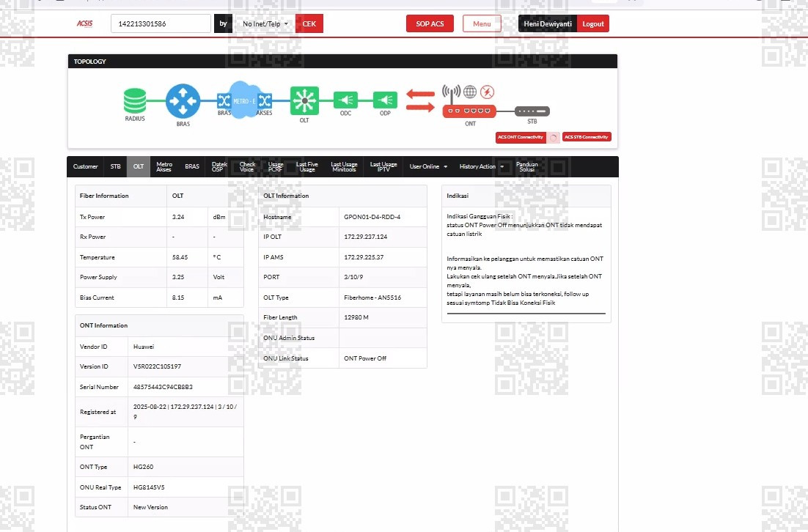Screen dimensions: 808x532
Task: Open the Last Usage Minitools tab
Action: (344, 167)
